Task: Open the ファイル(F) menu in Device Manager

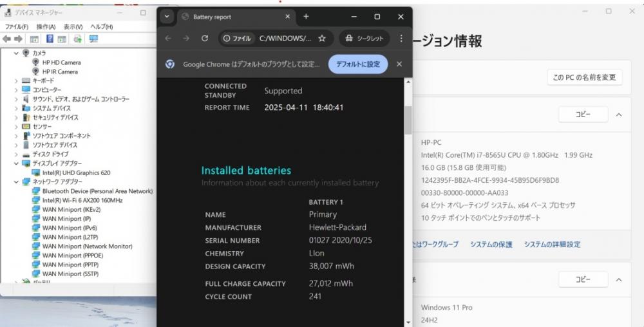Action: [x=17, y=26]
